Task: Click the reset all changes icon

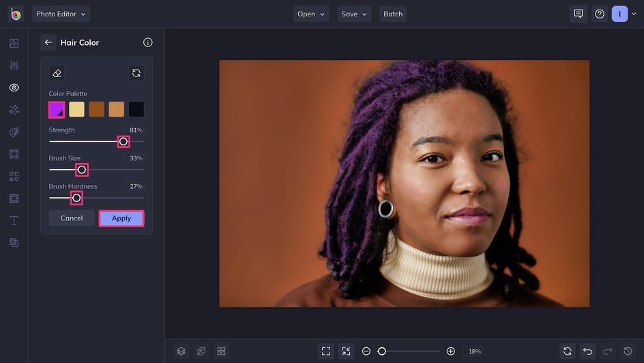Action: click(x=568, y=351)
